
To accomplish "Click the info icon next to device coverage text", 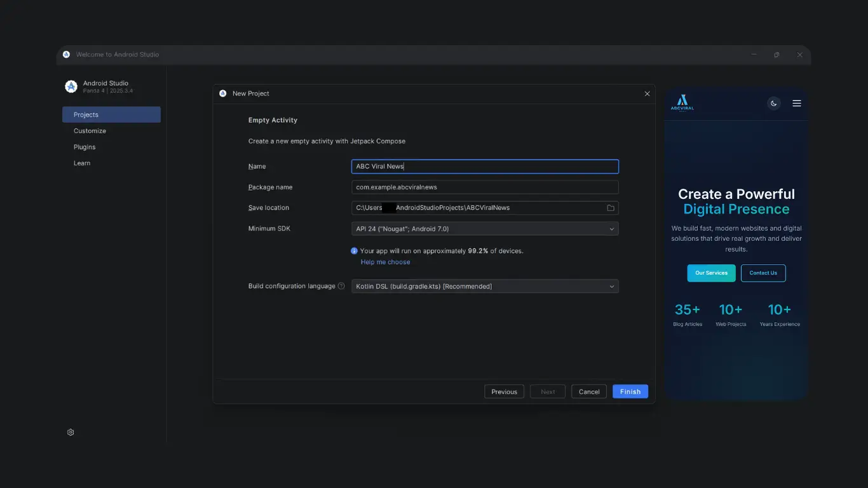I will coord(355,251).
